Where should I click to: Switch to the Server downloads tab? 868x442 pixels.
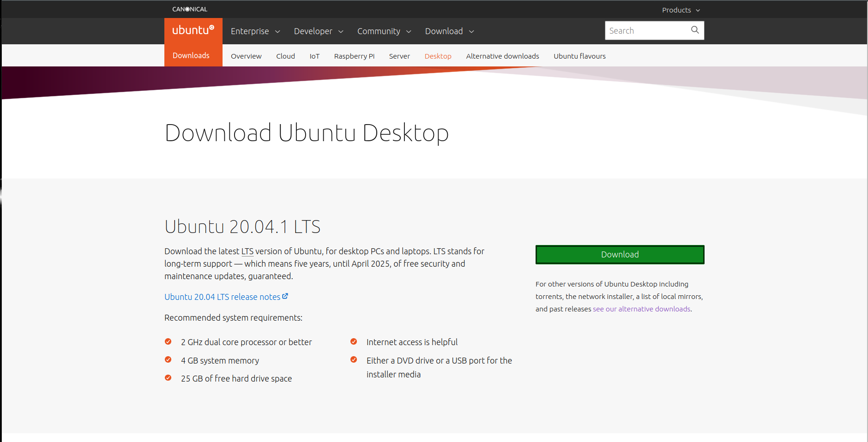(x=399, y=56)
